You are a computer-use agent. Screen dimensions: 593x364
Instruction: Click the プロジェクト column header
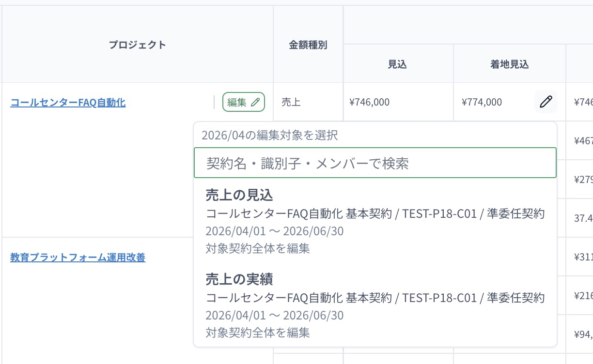pos(138,45)
